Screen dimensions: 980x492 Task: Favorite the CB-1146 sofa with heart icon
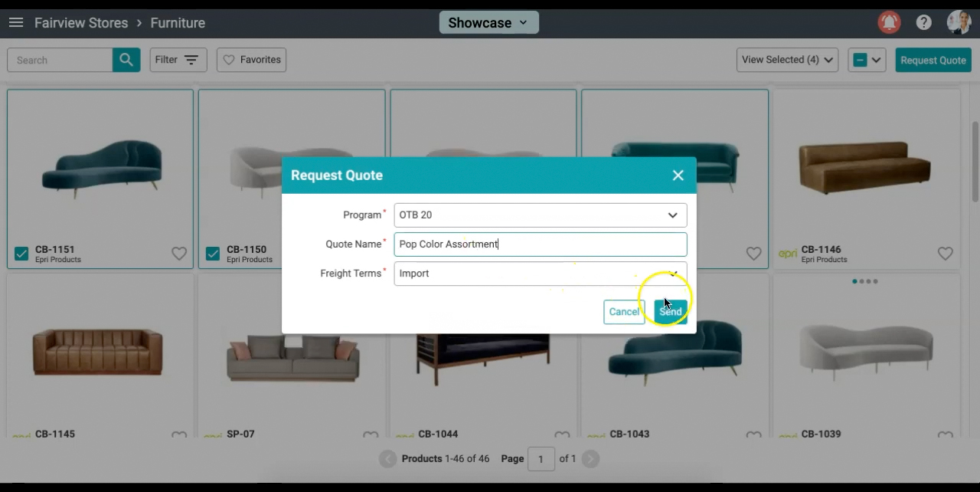pos(946,254)
